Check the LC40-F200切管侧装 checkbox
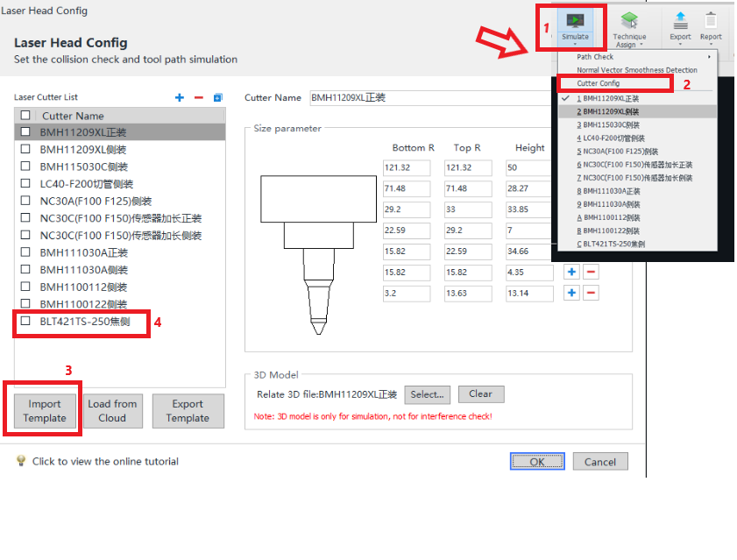 click(x=25, y=183)
